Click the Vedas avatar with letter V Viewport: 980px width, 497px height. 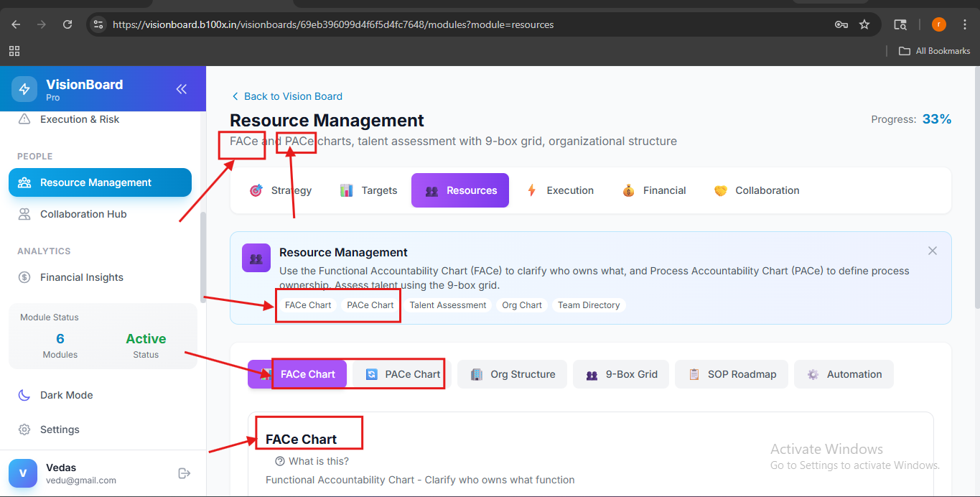23,473
